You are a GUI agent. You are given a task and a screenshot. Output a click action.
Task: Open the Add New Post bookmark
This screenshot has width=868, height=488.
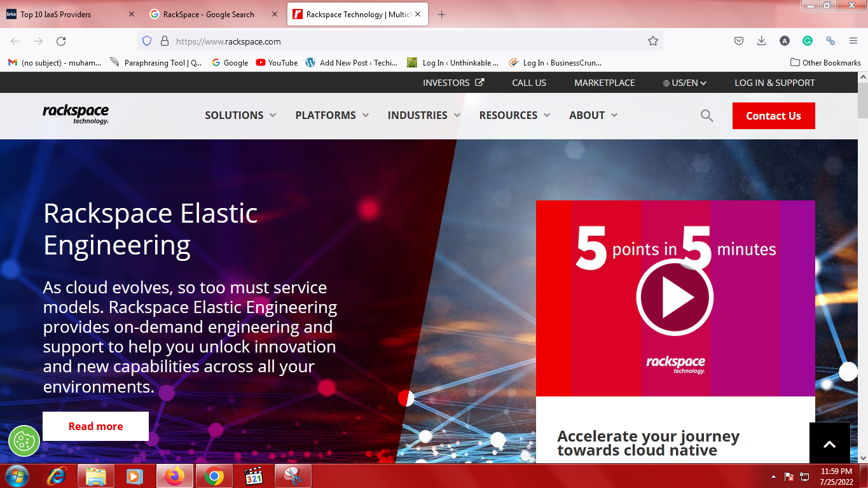pyautogui.click(x=352, y=62)
